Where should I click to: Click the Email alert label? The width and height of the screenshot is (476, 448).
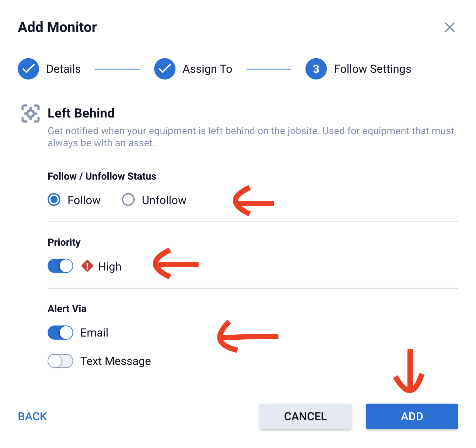pyautogui.click(x=94, y=333)
